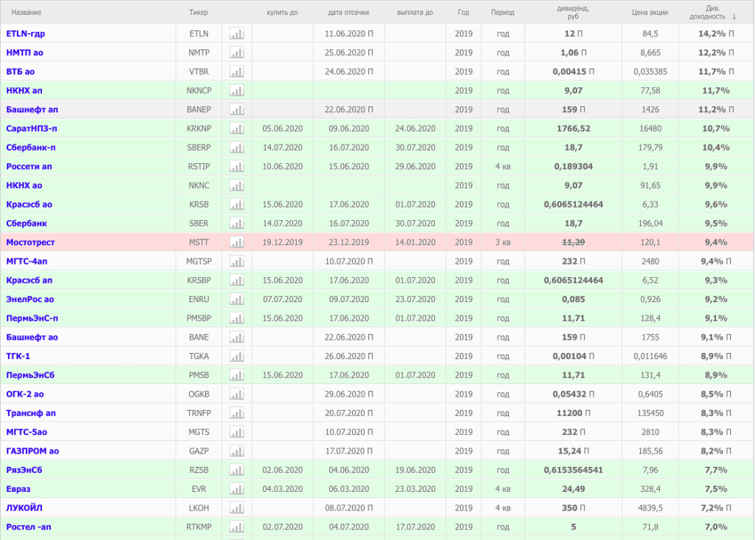756x540 pixels.
Task: Follow the ЛУКОЙЛ stock link
Action: [x=24, y=507]
